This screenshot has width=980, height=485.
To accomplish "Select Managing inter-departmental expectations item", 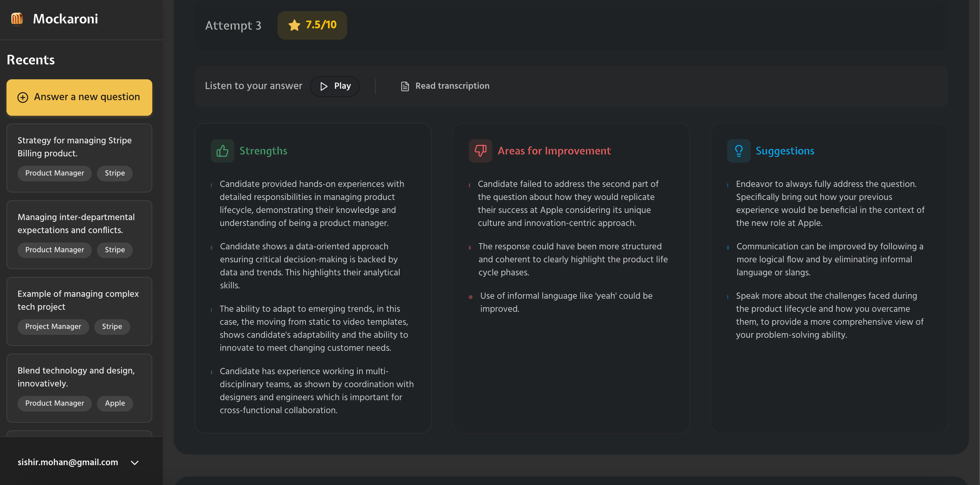I will click(x=76, y=224).
